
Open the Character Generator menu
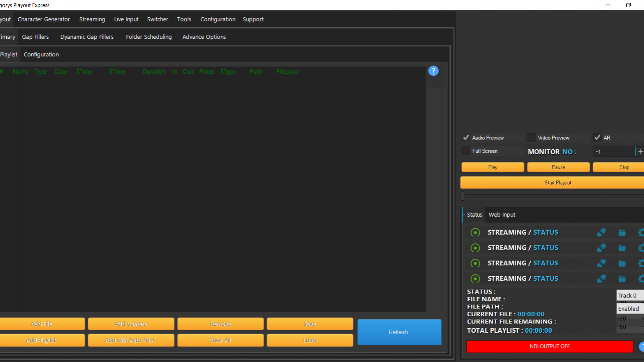coord(44,19)
